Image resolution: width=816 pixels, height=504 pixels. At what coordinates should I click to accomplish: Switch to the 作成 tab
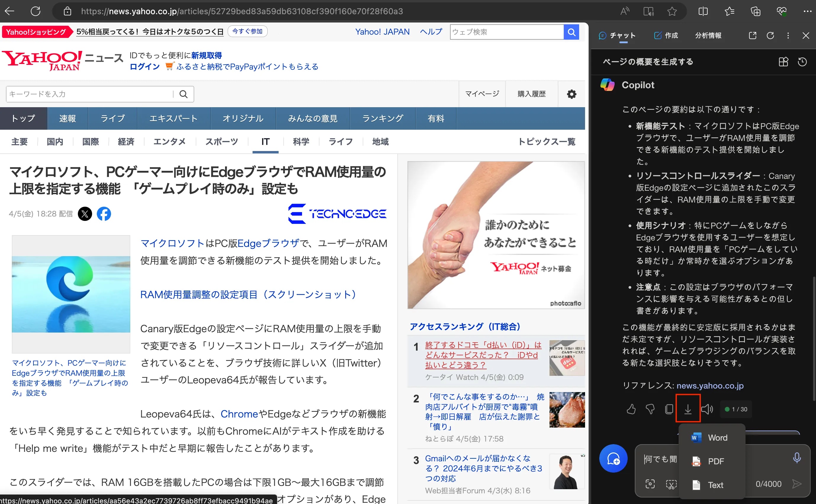click(666, 35)
